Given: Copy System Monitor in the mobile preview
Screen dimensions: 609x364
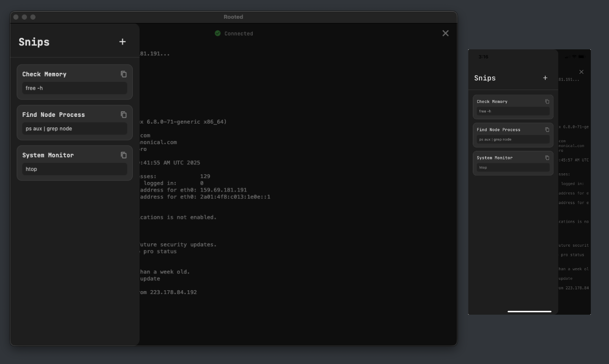Looking at the screenshot, I should (547, 157).
